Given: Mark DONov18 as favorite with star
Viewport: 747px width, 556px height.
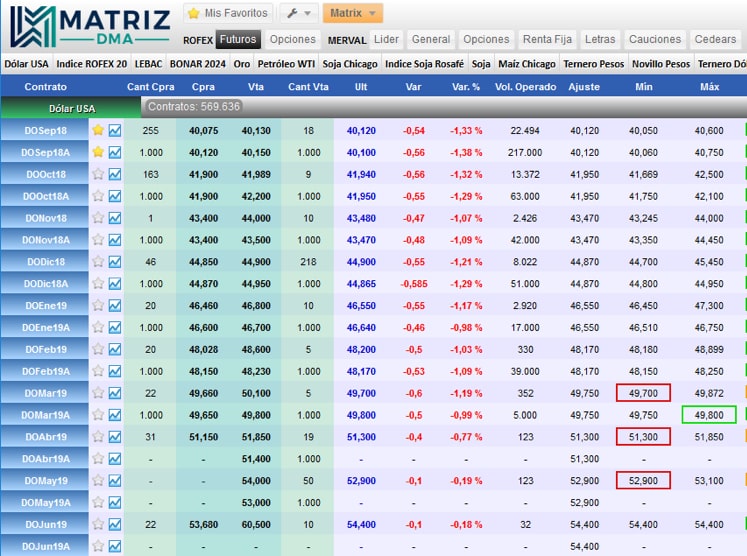Looking at the screenshot, I should (98, 218).
